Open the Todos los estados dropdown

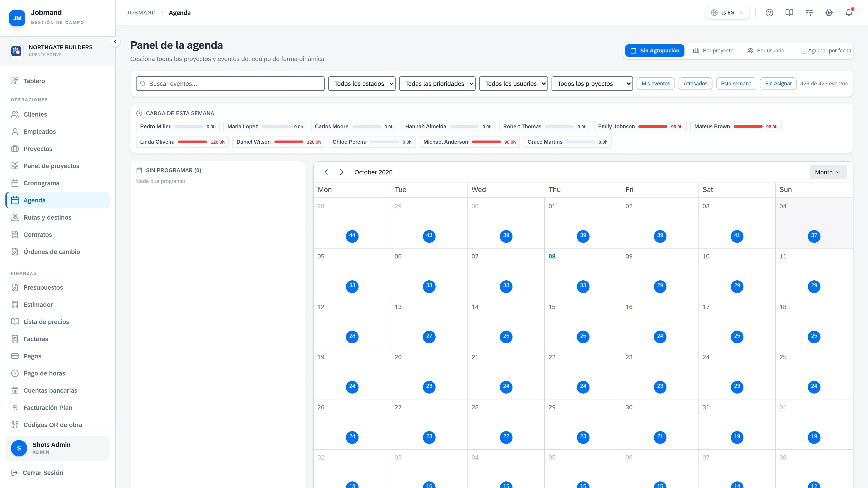coord(362,84)
